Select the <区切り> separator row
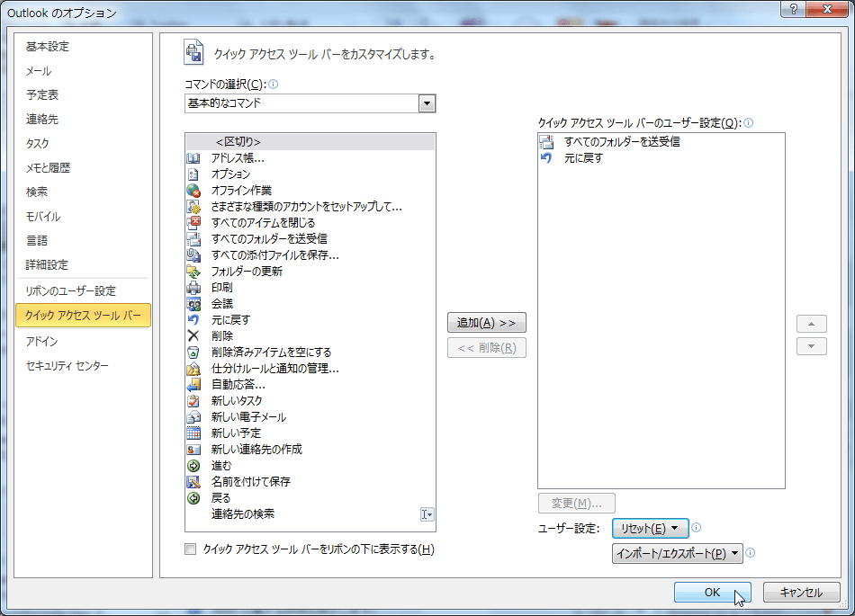The width and height of the screenshot is (855, 616). point(310,141)
